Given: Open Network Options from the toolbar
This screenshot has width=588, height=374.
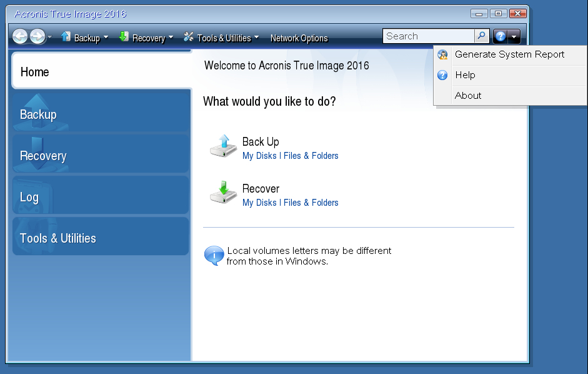Looking at the screenshot, I should tap(299, 38).
